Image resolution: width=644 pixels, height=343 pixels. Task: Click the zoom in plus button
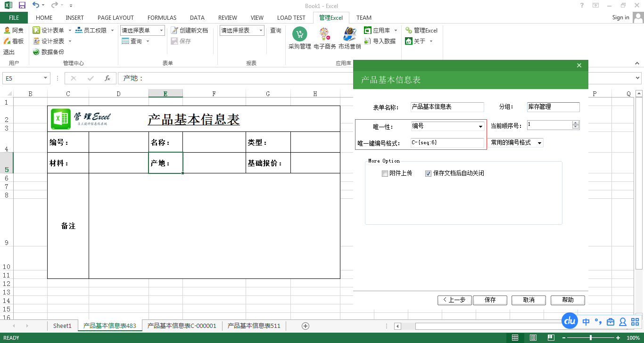click(x=618, y=338)
